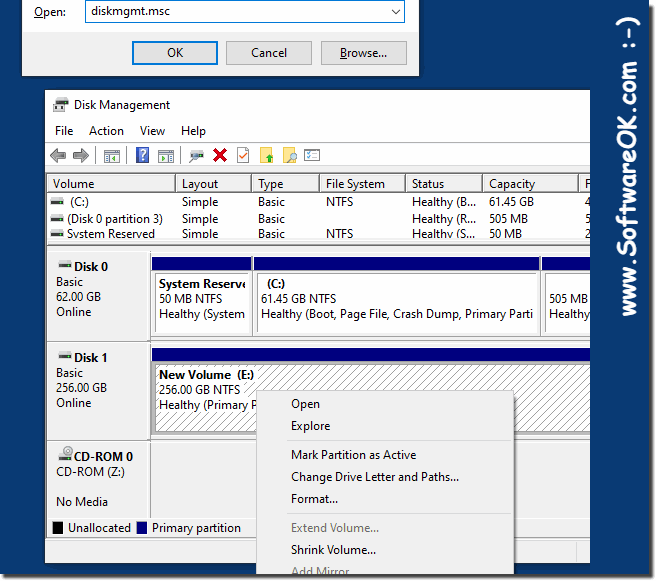Click Browse... in the Run dialog
Screen dimensions: 656x581
pyautogui.click(x=364, y=53)
